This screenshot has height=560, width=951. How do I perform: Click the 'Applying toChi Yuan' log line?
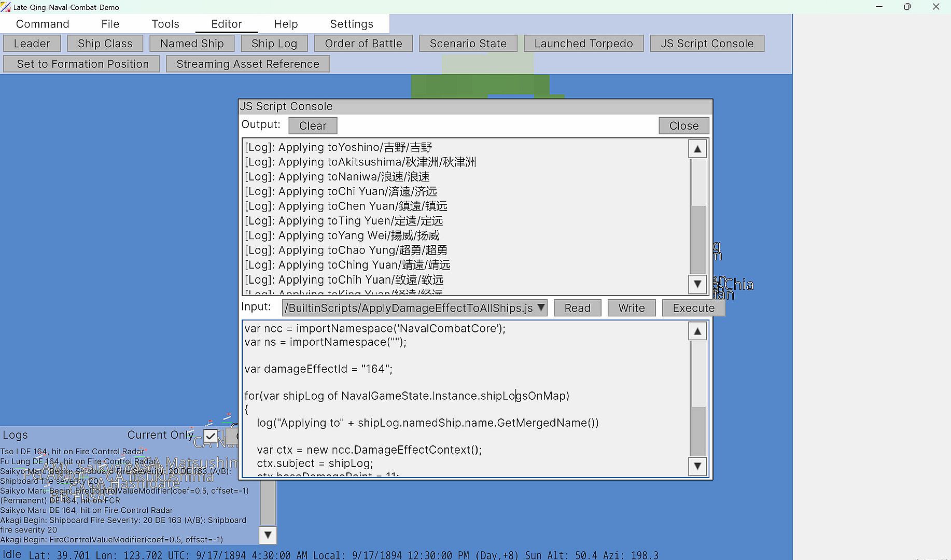(x=341, y=191)
